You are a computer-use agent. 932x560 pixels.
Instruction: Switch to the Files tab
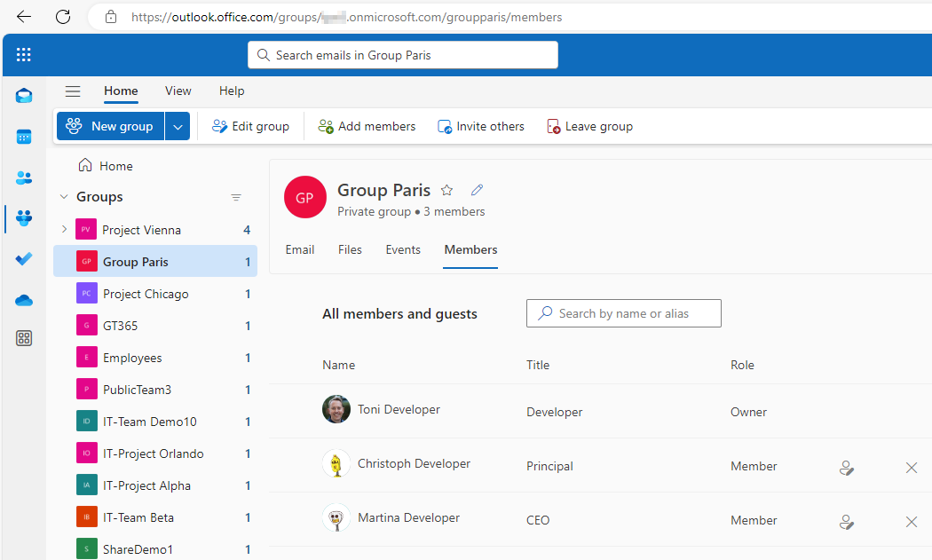pos(350,249)
